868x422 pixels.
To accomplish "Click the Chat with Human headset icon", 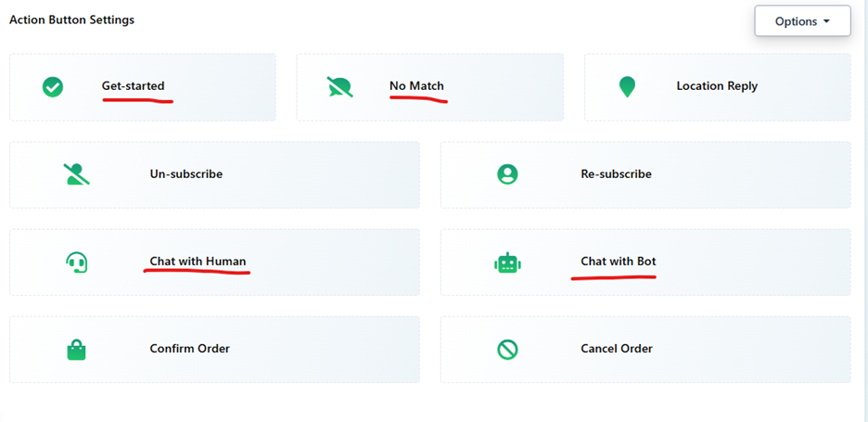I will click(76, 262).
